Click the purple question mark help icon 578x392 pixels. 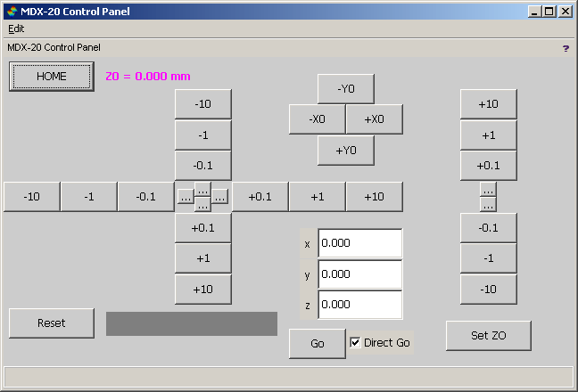(566, 48)
